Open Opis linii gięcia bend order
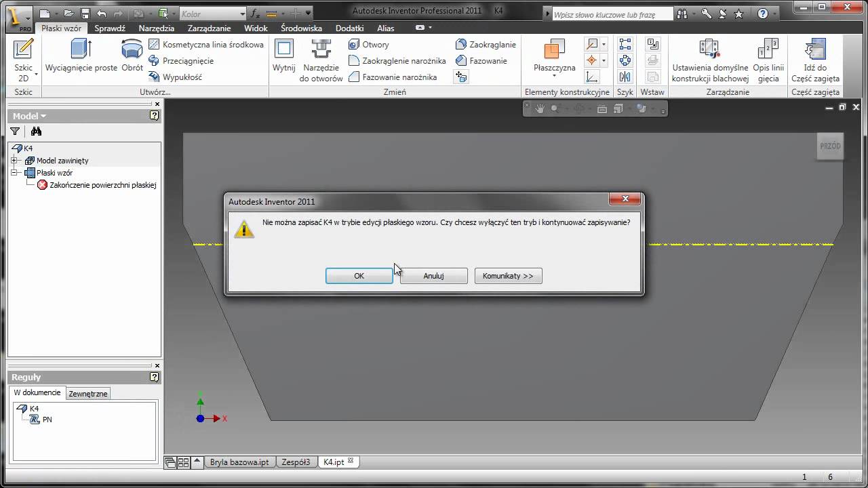Viewport: 868px width, 488px height. 768,60
